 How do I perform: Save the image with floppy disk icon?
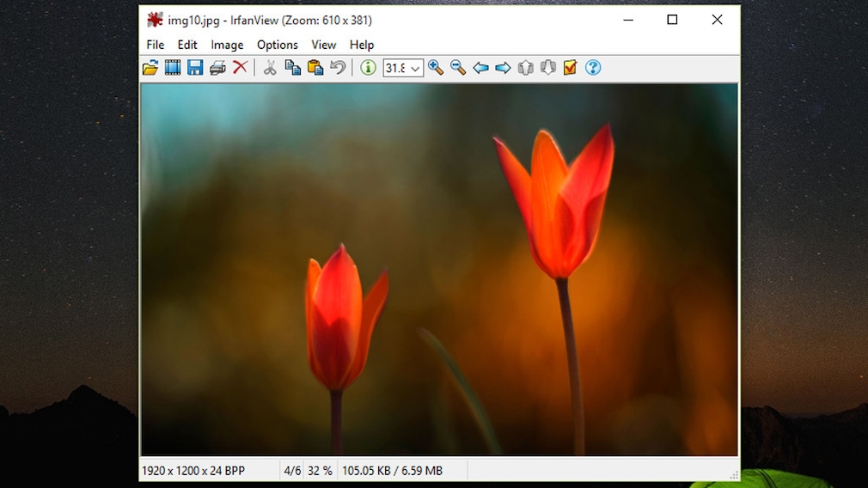pyautogui.click(x=195, y=68)
